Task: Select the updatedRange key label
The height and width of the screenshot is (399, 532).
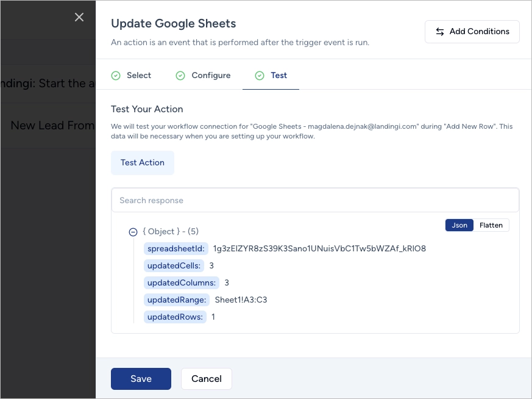Action: point(177,300)
